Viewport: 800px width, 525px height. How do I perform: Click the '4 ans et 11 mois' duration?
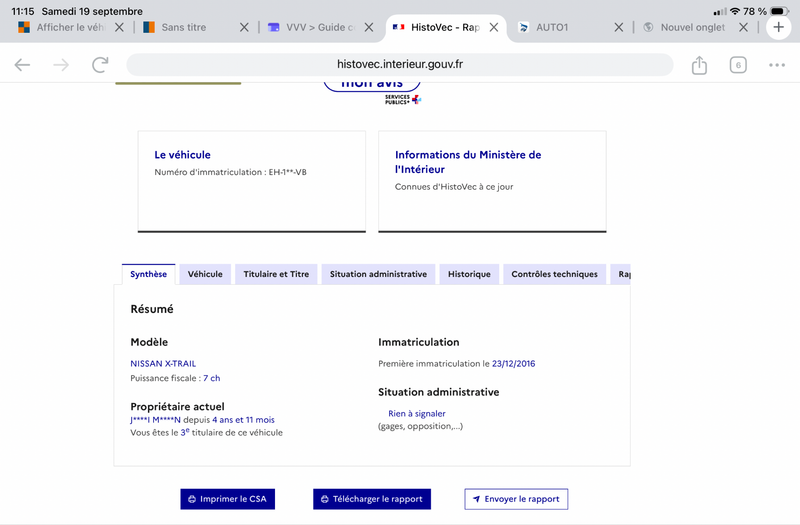(x=243, y=420)
